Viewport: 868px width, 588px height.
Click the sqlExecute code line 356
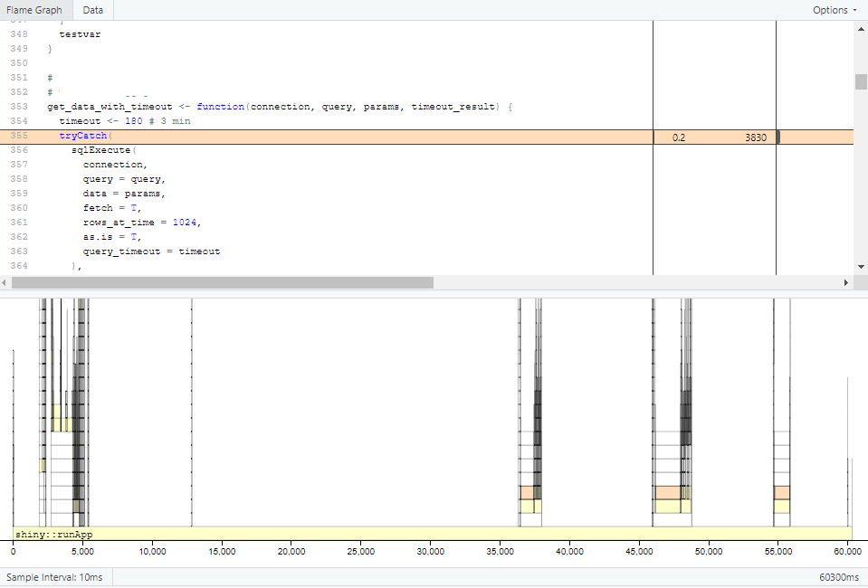coord(102,150)
